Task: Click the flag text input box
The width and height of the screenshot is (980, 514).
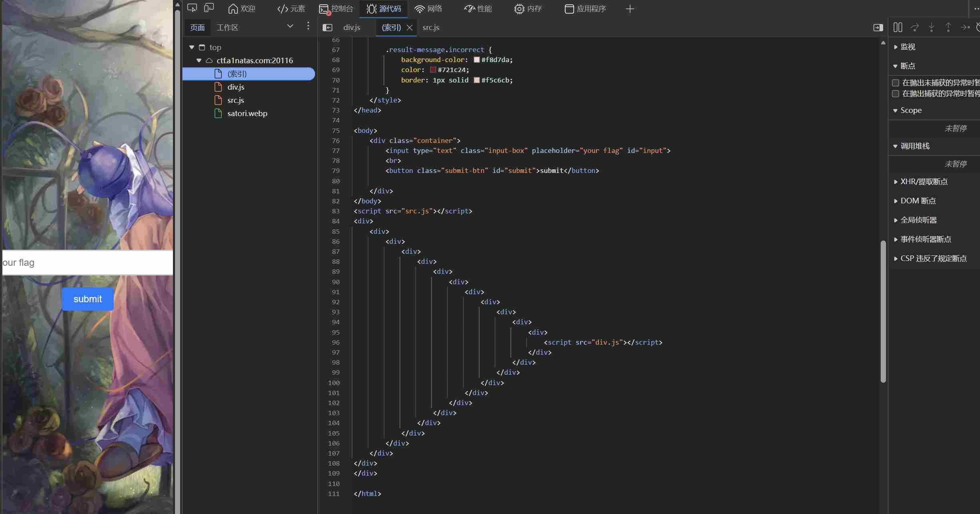Action: click(88, 263)
